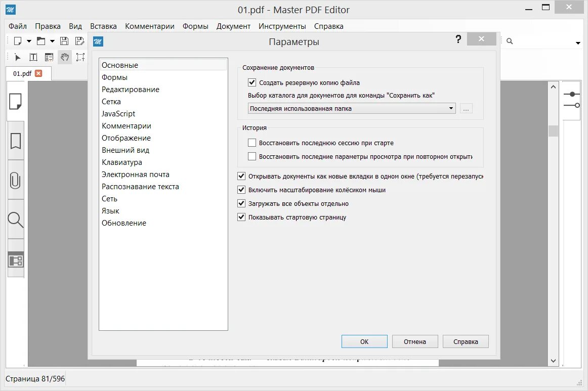This screenshot has width=588, height=391.
Task: Open the Вставка menu
Action: click(103, 26)
